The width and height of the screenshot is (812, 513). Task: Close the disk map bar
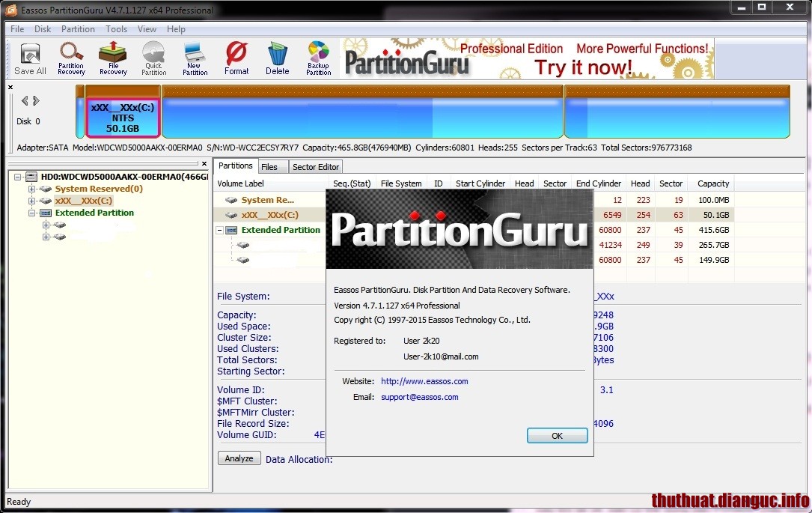click(x=10, y=87)
